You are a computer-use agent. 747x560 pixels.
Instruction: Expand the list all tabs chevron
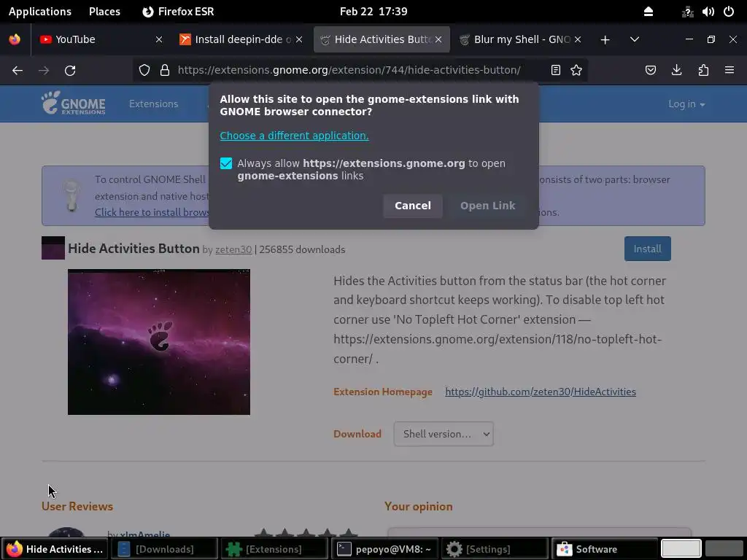635,39
